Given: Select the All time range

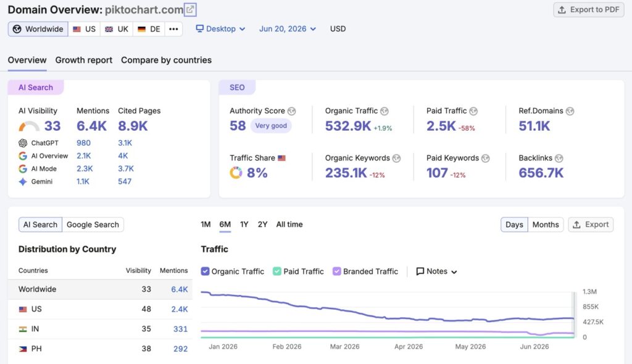Looking at the screenshot, I should pos(289,225).
